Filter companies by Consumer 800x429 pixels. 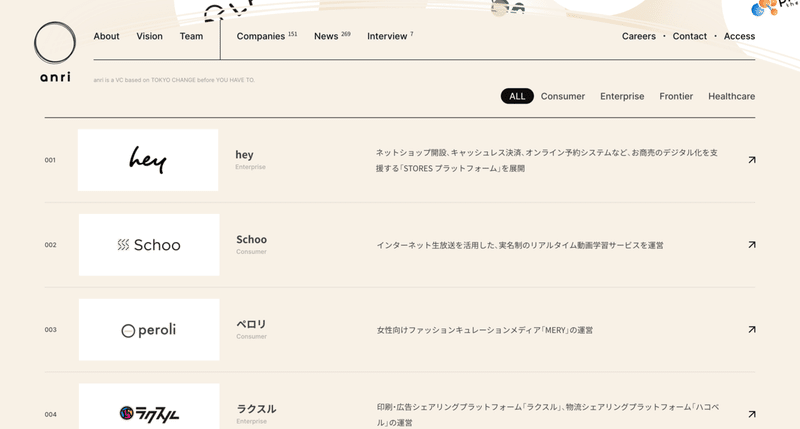563,96
